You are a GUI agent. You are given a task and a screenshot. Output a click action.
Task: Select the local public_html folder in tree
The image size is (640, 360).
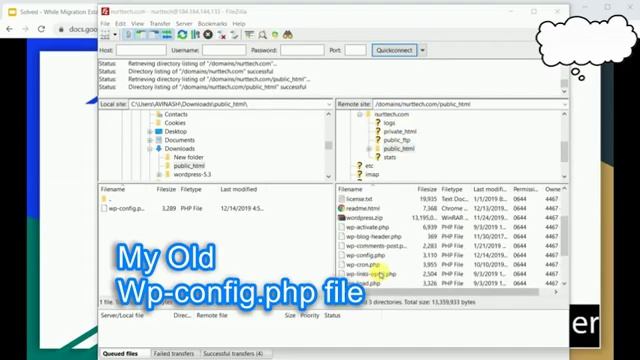tap(189, 166)
